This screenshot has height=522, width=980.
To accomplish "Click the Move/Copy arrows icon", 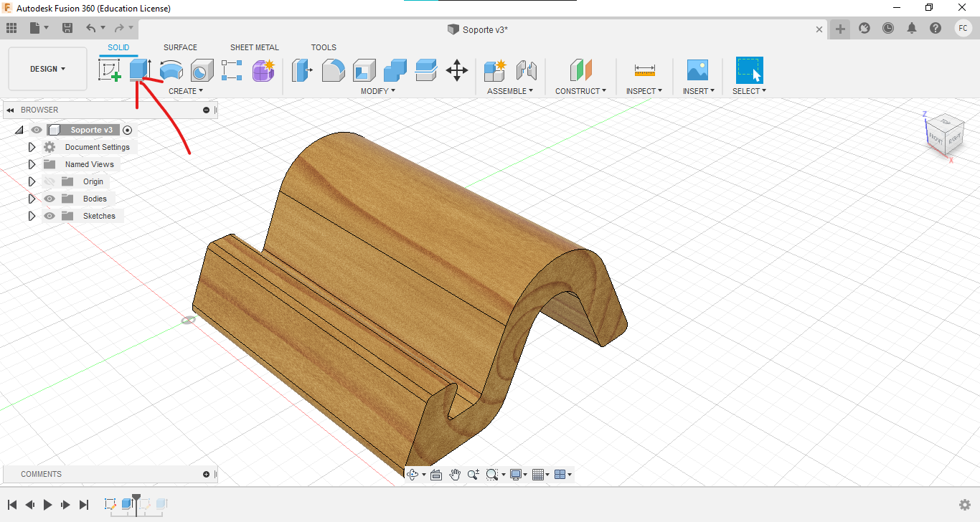I will click(457, 70).
